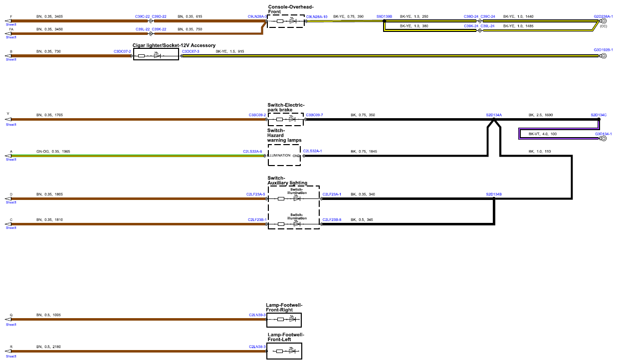Image resolution: width=617 pixels, height=364 pixels.
Task: Click splice label S9D139B
Action: 384,17
